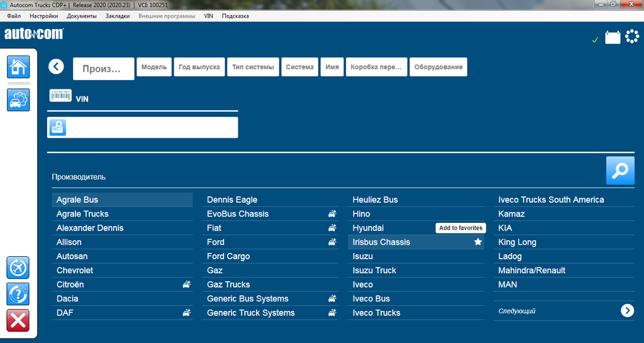Select the Оборудование tab
The image size is (644, 343).
point(438,67)
